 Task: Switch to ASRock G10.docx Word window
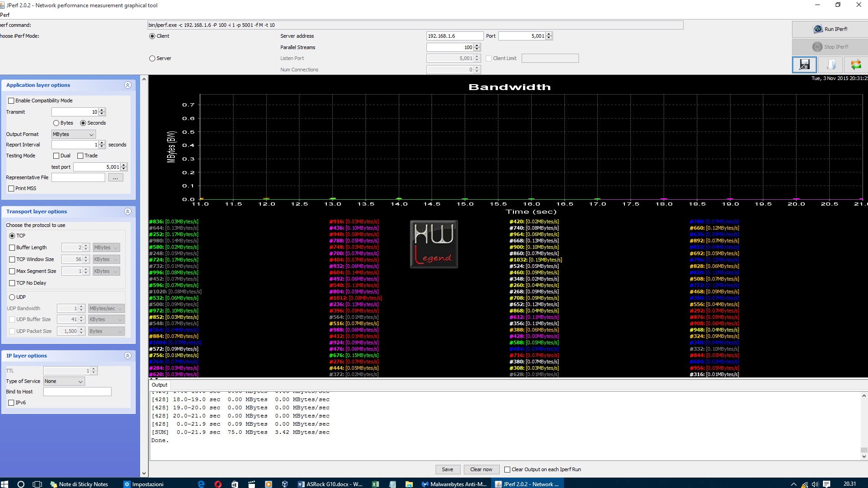330,484
